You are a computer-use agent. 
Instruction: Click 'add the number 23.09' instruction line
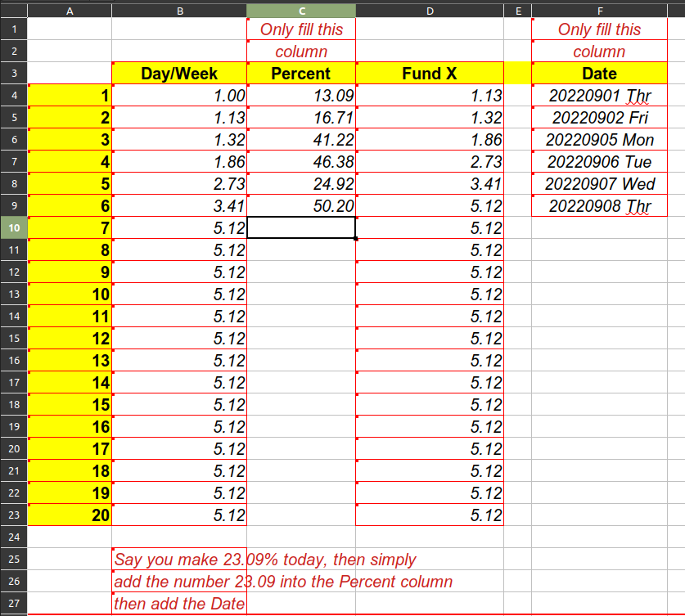point(283,581)
